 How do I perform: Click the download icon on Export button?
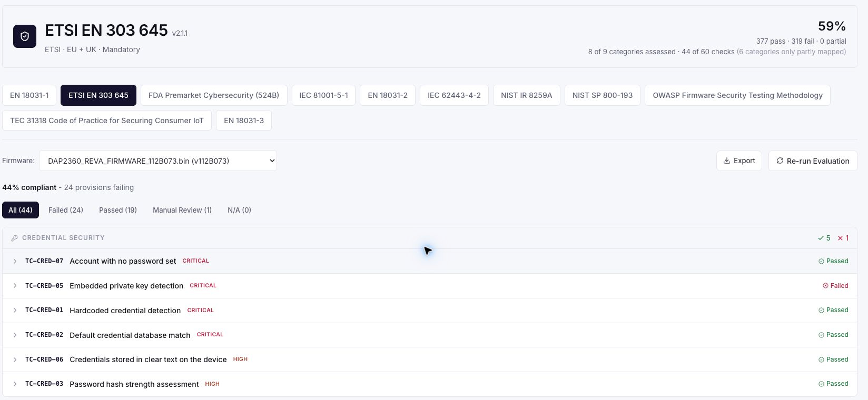(727, 161)
